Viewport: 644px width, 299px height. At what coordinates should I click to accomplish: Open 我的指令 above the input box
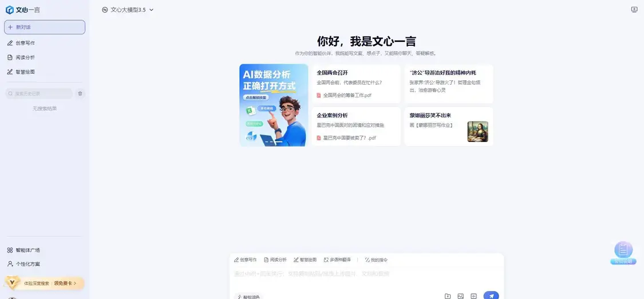pos(376,260)
